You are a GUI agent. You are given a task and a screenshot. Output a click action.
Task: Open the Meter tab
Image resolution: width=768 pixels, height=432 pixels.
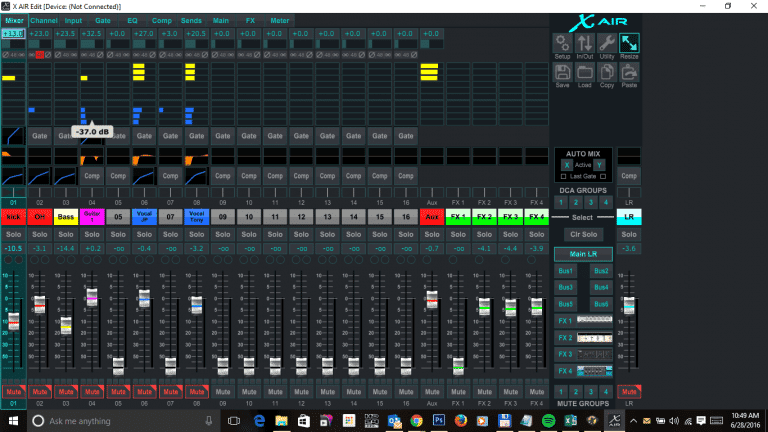pos(280,21)
